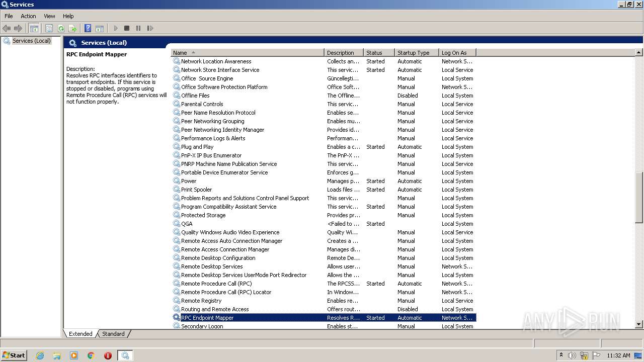Click the Refresh toolbar icon
644x362 pixels.
[61, 29]
